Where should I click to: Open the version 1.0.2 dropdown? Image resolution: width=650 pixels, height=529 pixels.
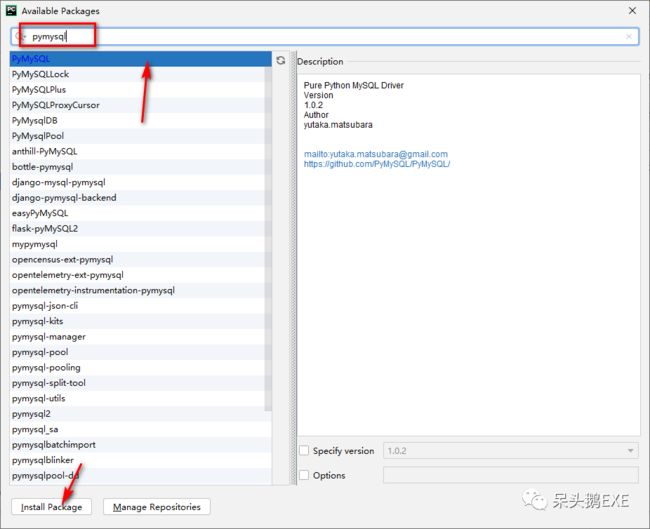(511, 450)
